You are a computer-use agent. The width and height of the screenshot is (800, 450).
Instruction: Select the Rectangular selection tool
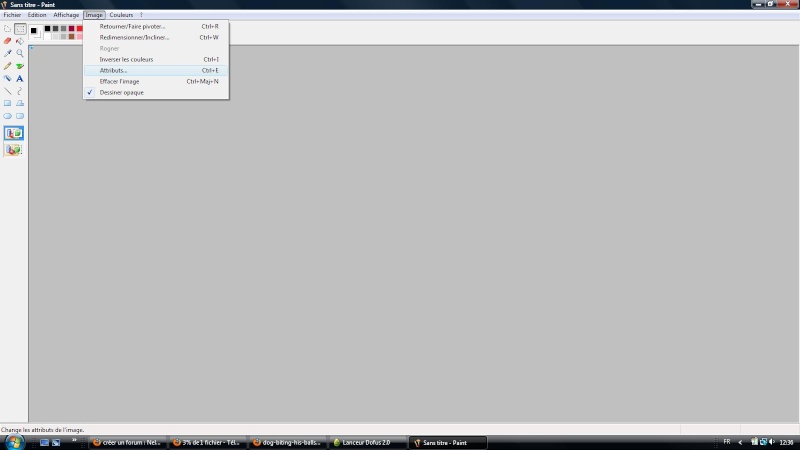20,29
